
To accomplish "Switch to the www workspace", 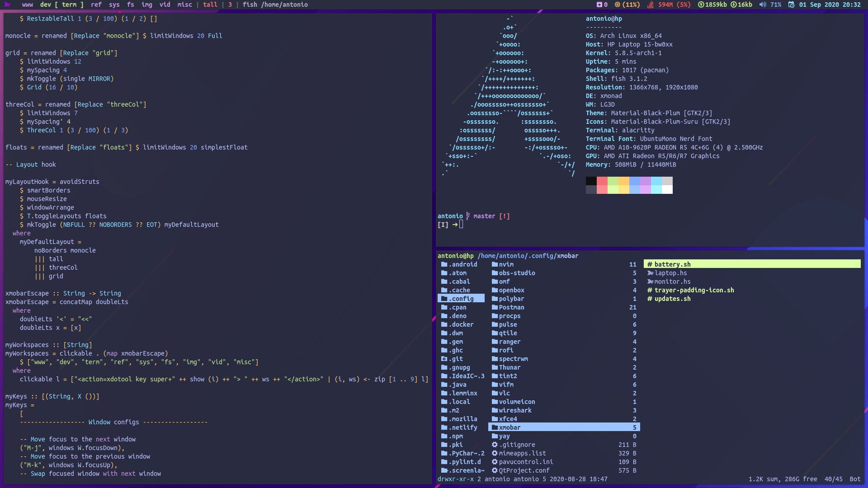I will point(28,5).
